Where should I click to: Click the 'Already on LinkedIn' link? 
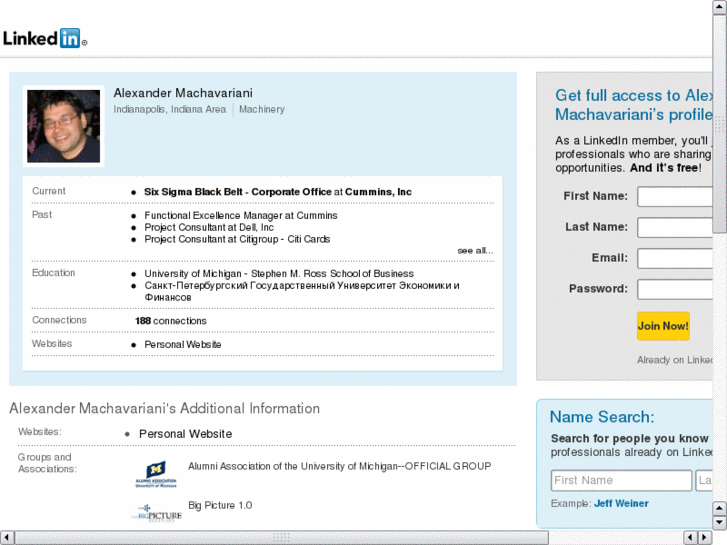tap(675, 360)
